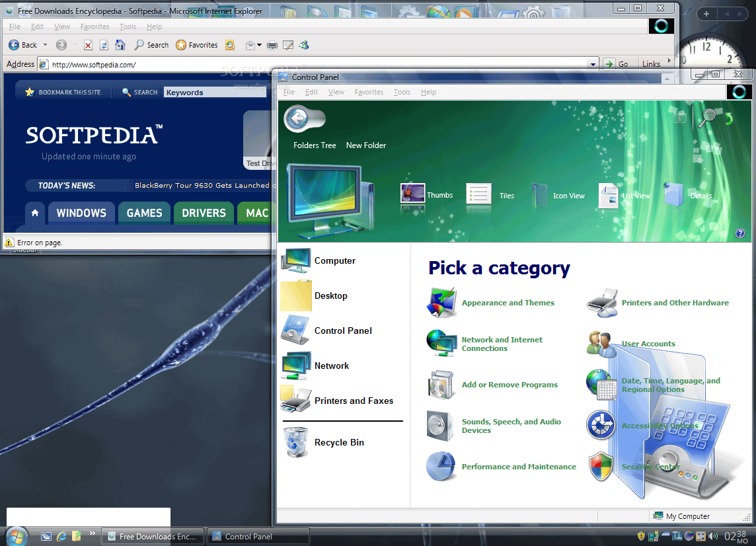Open Add or Remove Programs category
The image size is (756, 546).
pos(492,385)
